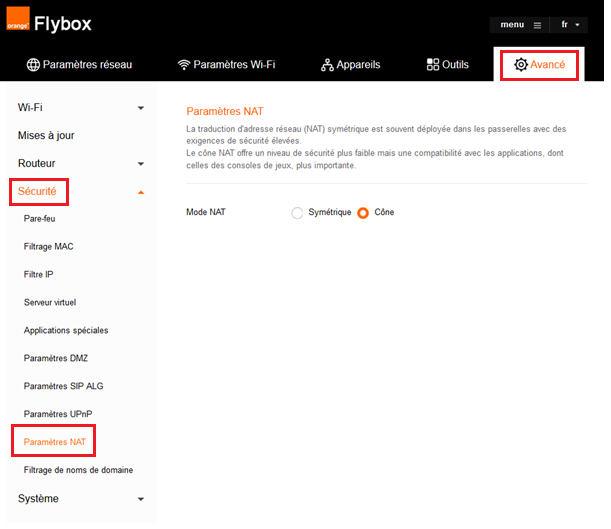
Task: Click the Routeur sidebar heading
Action: click(37, 163)
